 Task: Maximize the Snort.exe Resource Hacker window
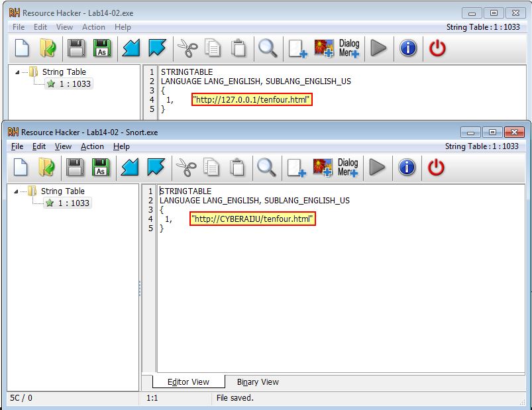492,132
